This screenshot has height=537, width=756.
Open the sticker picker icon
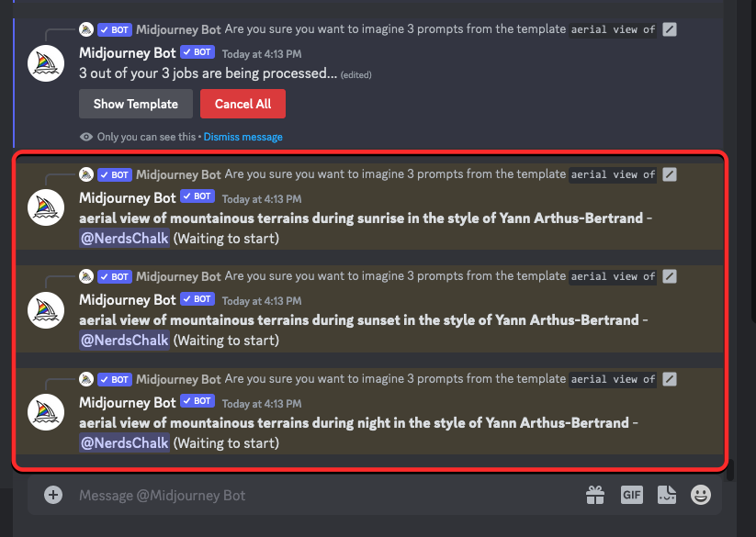click(667, 495)
